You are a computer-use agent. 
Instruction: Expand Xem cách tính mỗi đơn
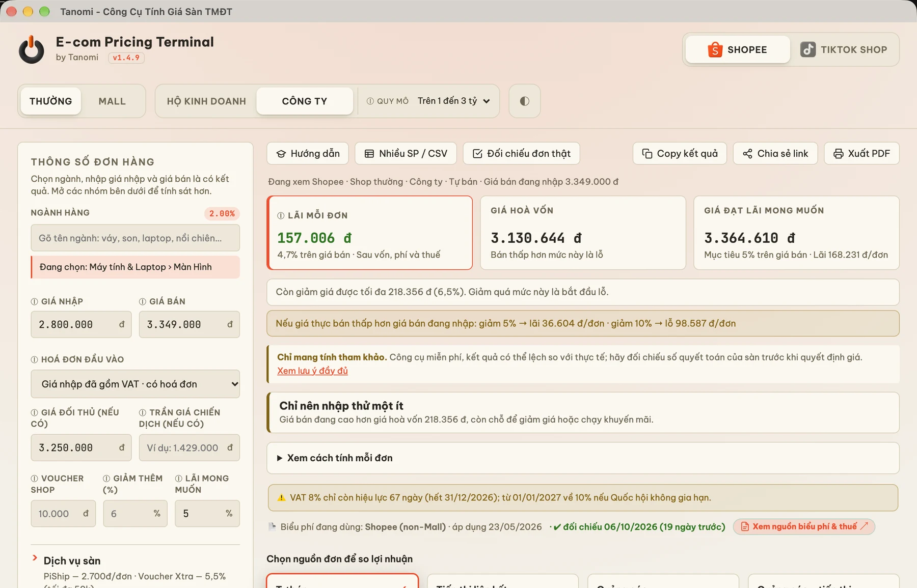click(583, 458)
